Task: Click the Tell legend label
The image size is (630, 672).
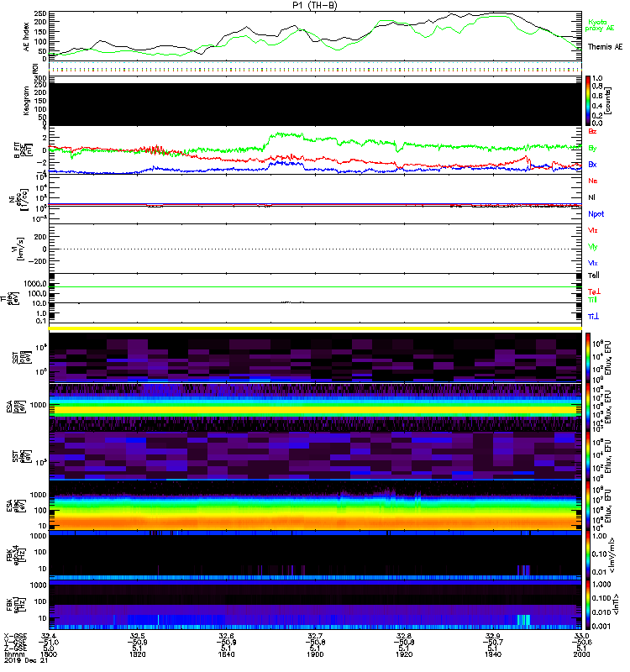Action: point(593,276)
